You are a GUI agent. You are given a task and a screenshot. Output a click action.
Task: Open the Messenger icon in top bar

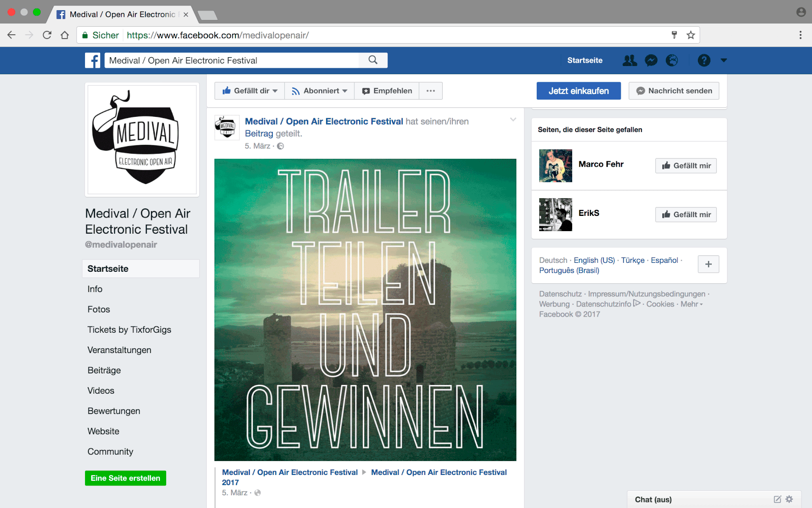click(x=651, y=61)
